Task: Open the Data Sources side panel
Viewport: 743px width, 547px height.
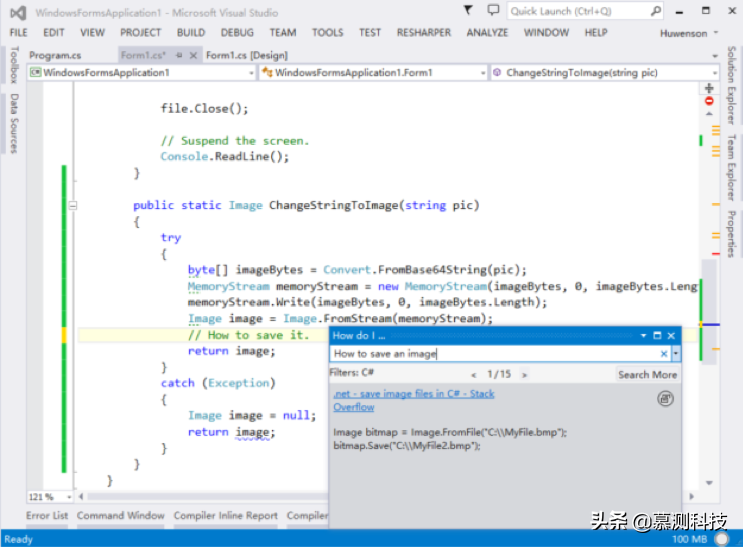Action: pos(14,124)
